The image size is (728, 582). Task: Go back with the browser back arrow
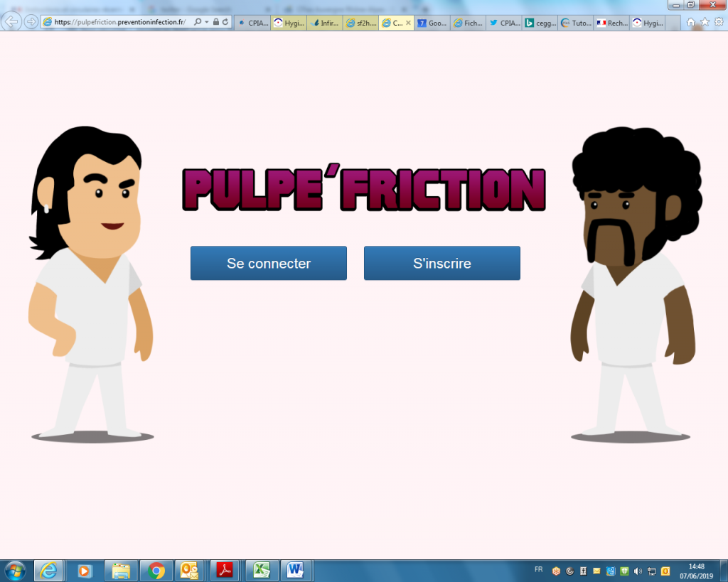click(11, 21)
